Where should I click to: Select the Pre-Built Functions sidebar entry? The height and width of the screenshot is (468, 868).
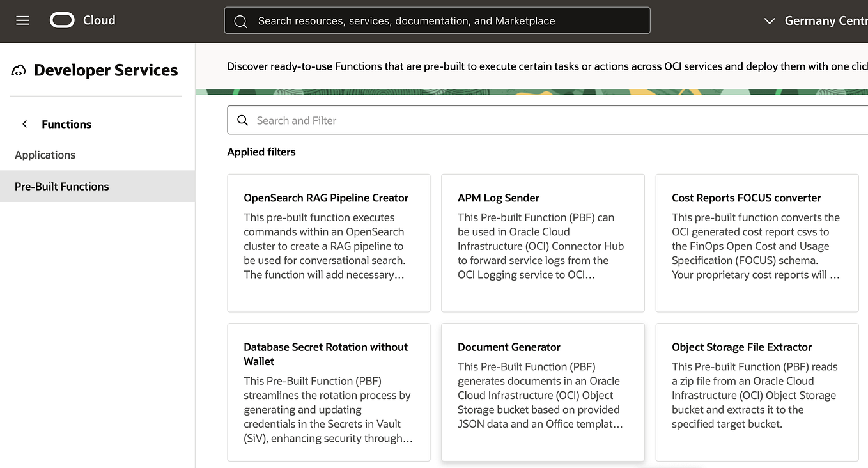[61, 186]
